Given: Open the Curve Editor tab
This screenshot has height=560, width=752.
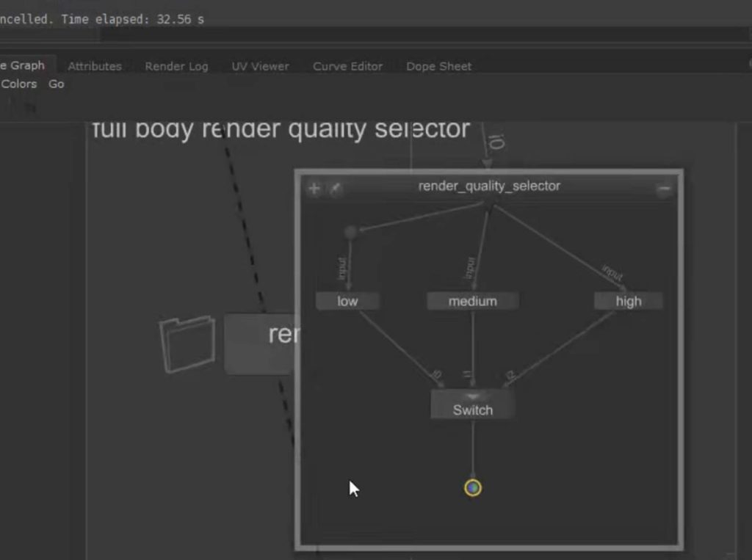Looking at the screenshot, I should click(347, 66).
